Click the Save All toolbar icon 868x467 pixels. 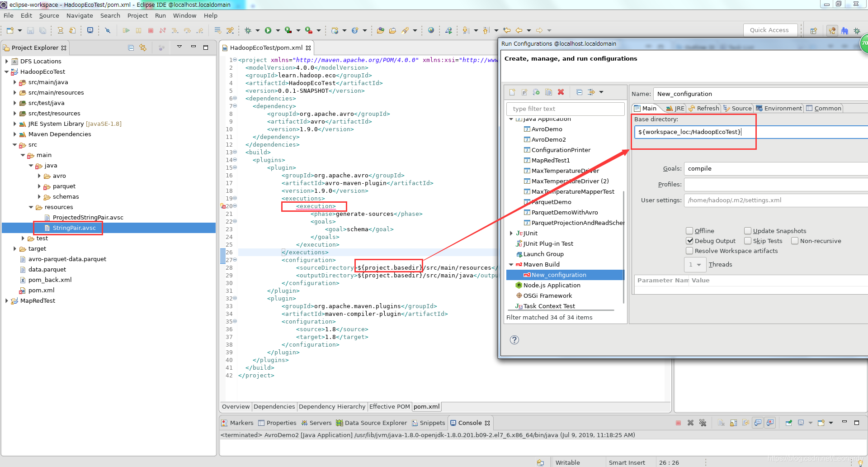click(x=42, y=30)
